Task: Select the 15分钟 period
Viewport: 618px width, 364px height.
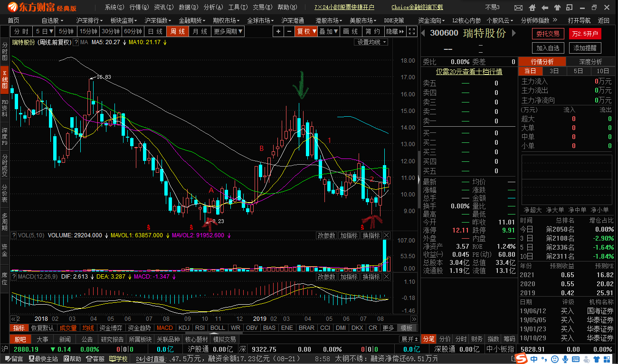Action: (88, 31)
